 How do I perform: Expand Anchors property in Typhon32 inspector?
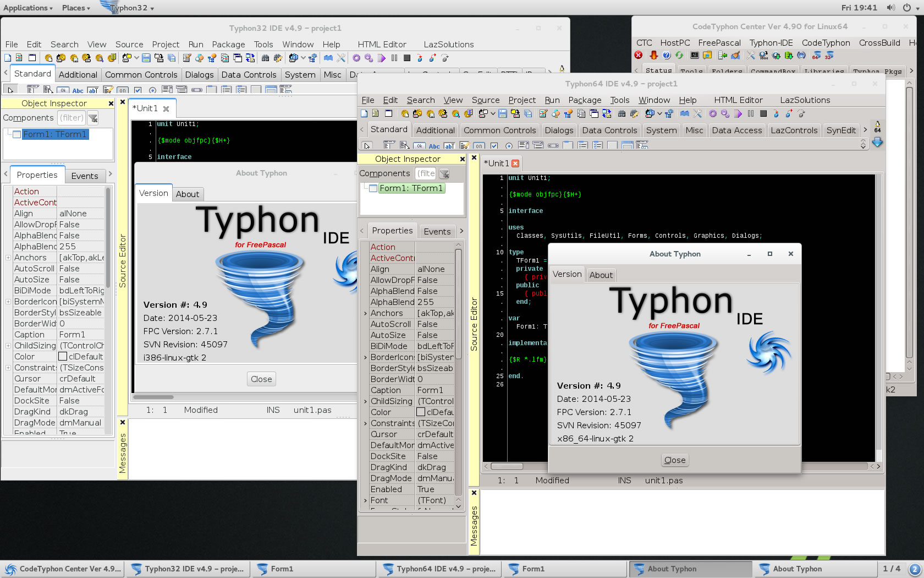[8, 258]
